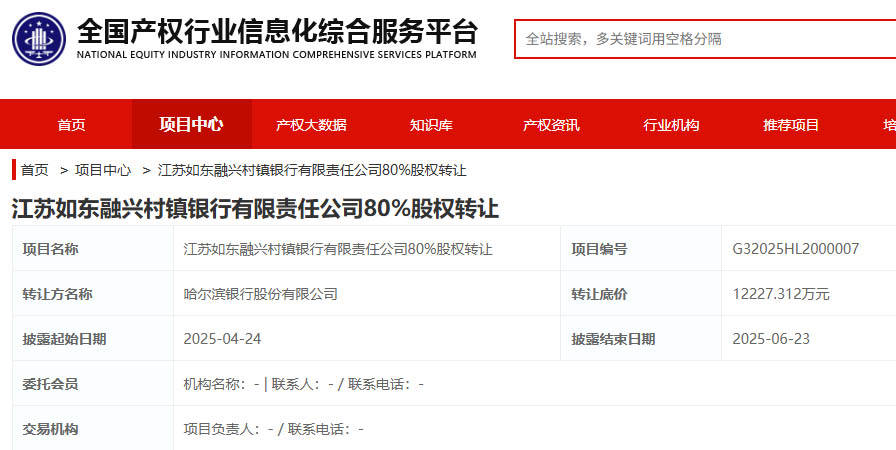
Task: Click the site-wide search input field
Action: pos(705,39)
